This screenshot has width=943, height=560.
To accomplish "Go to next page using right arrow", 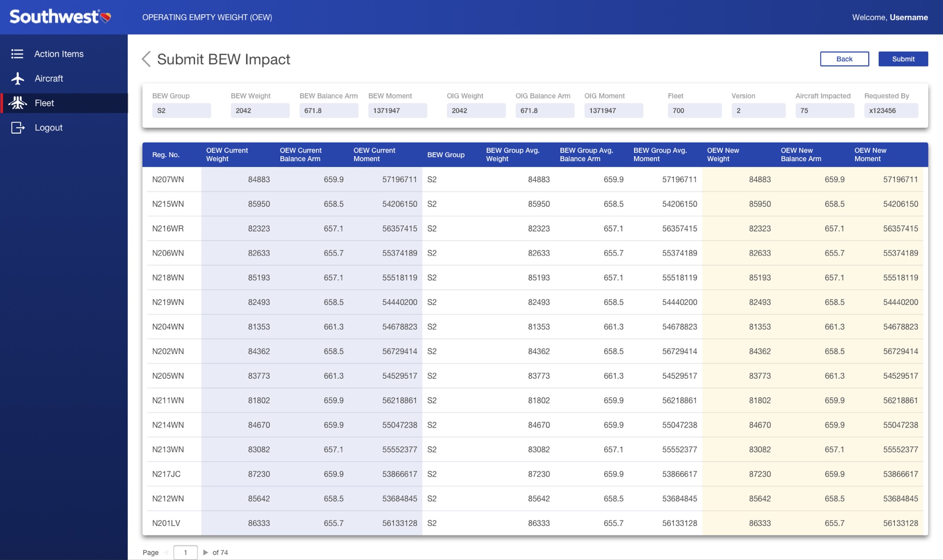I will click(205, 552).
